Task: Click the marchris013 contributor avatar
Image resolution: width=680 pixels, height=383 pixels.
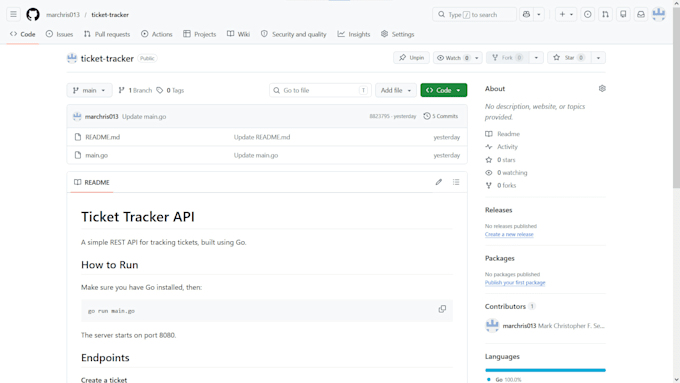Action: click(492, 325)
